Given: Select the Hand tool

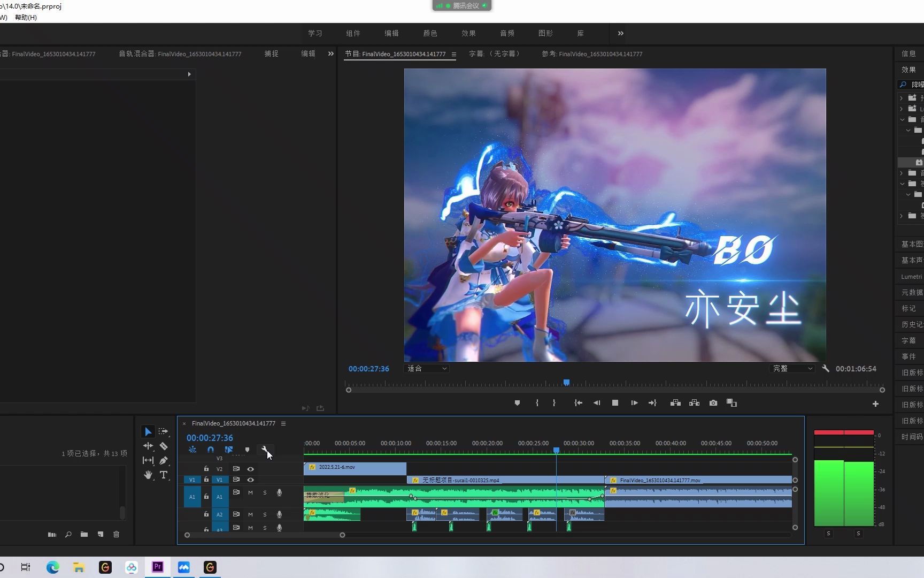Looking at the screenshot, I should click(148, 475).
